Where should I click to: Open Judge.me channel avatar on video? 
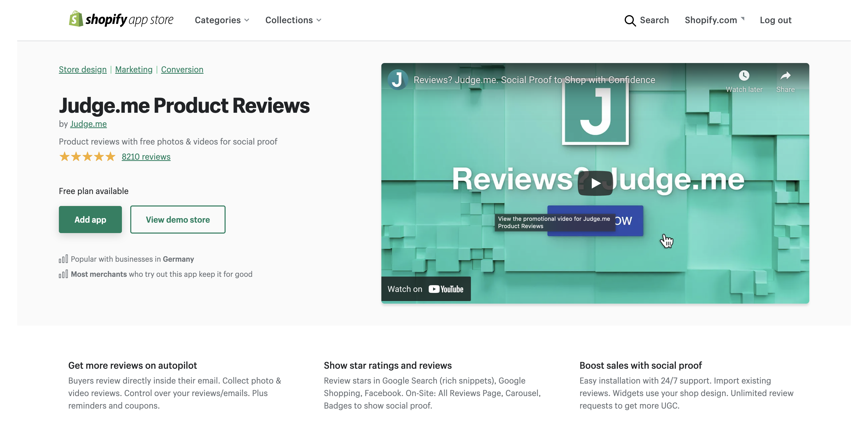[398, 80]
